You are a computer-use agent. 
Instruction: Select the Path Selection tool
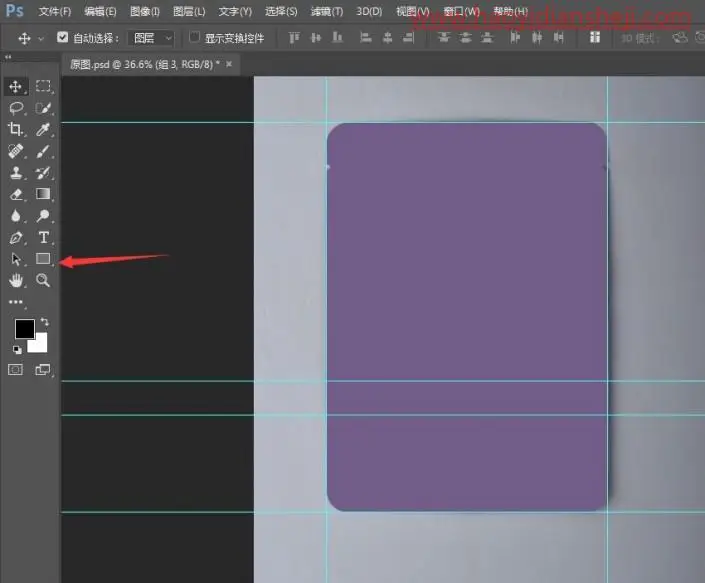tap(16, 259)
